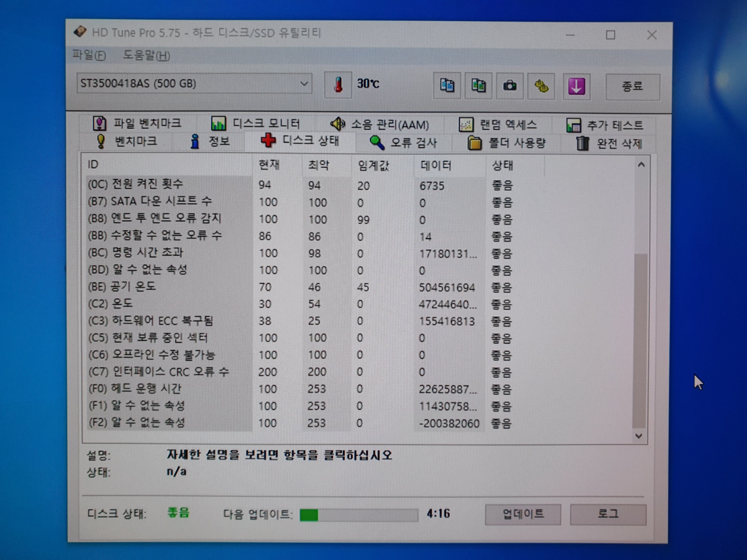Open the options wrench icon
This screenshot has width=747, height=560.
click(x=541, y=86)
